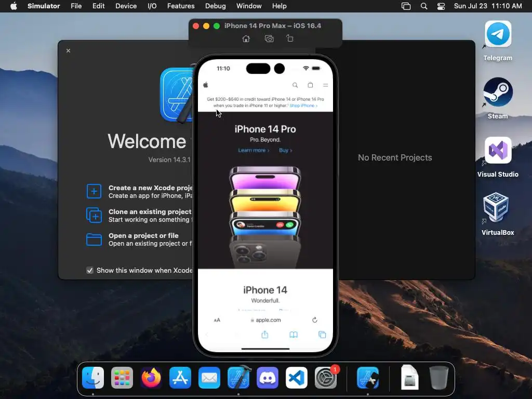Tap the stacked iPhone 14 Pro image

coord(265,217)
